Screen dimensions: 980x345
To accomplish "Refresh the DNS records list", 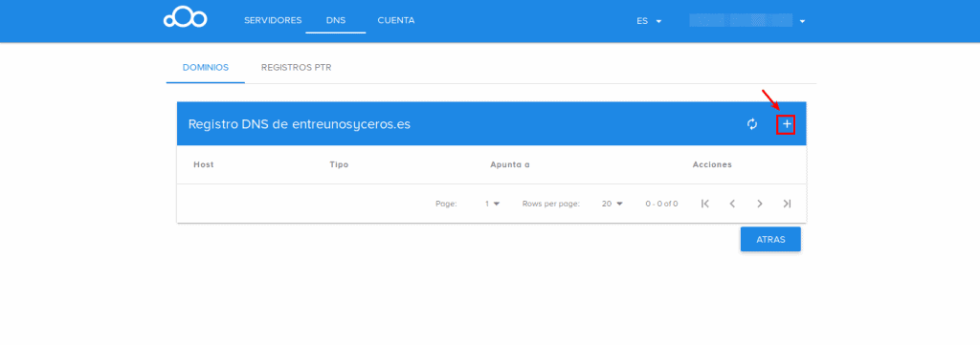I will click(x=752, y=124).
